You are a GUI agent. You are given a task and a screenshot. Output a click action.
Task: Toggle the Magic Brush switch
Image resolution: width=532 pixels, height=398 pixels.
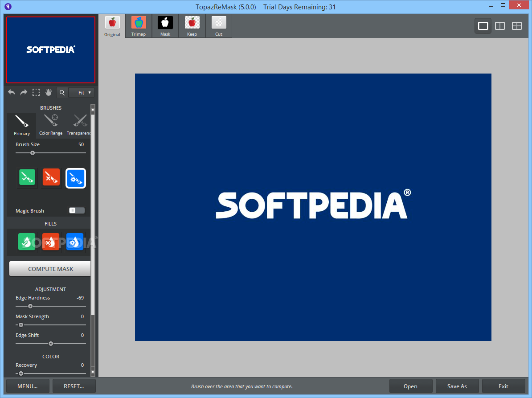click(x=77, y=211)
